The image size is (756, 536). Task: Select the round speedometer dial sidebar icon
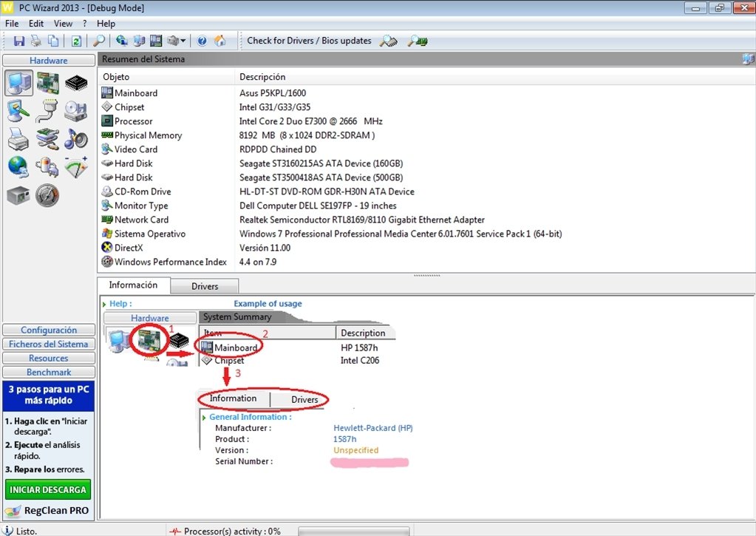(x=47, y=195)
